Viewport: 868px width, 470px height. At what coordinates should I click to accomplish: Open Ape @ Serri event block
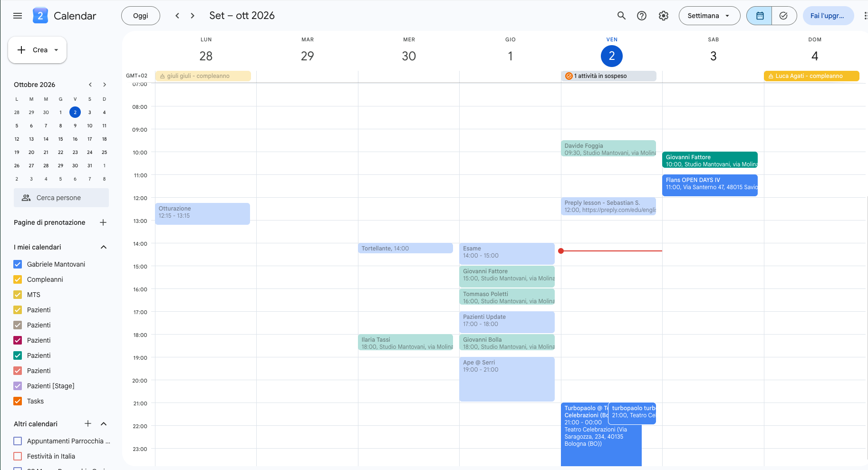(x=507, y=379)
